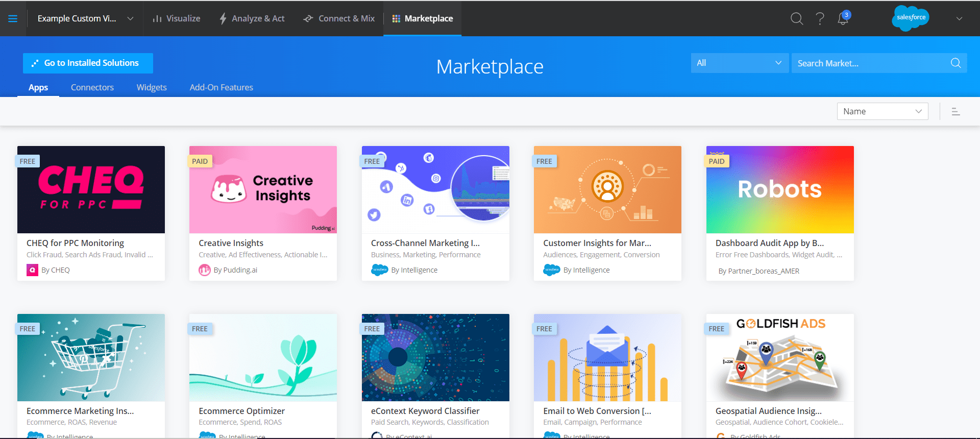Image resolution: width=980 pixels, height=439 pixels.
Task: Click the Pudding.ai publisher icon
Action: click(205, 270)
